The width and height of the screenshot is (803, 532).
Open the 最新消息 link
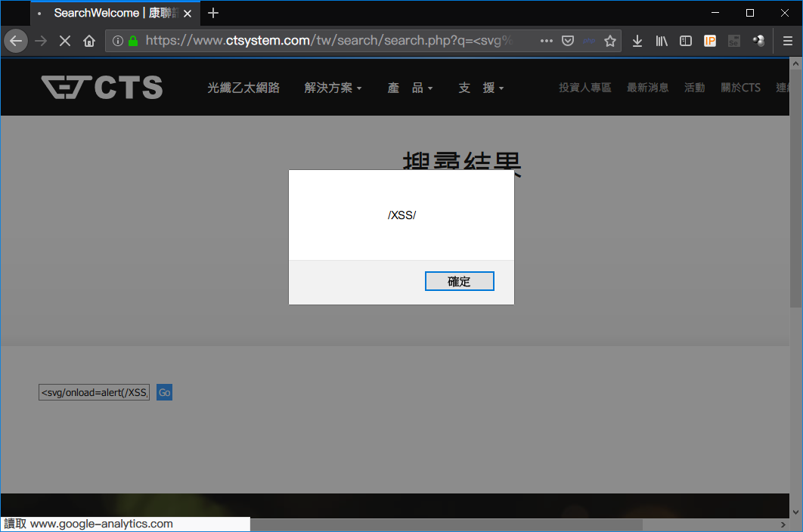pos(648,88)
